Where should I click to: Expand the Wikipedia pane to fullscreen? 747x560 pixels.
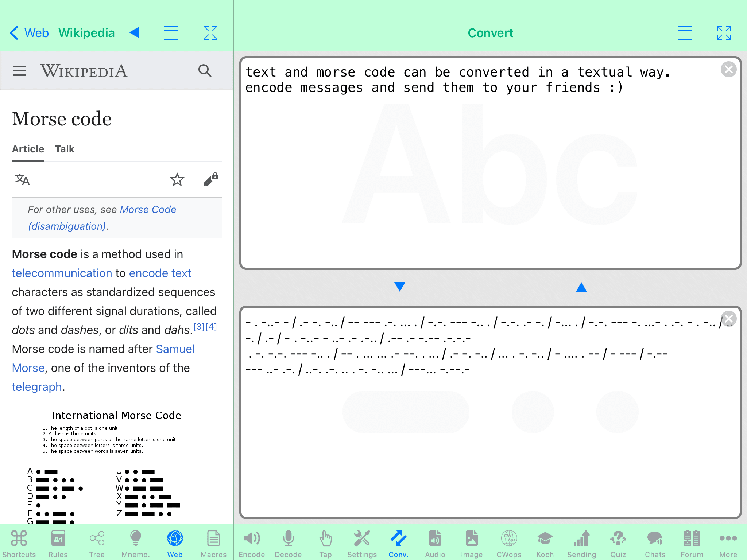pos(210,33)
